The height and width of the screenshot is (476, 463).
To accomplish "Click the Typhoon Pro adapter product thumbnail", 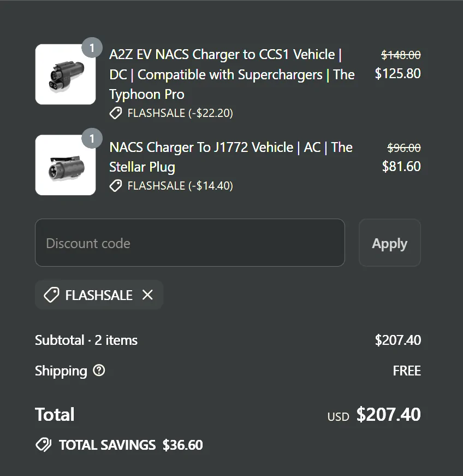I will 66,74.
